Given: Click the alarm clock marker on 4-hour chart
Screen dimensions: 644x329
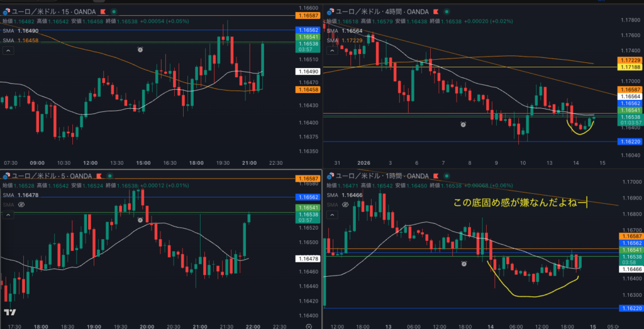Looking at the screenshot, I should click(x=463, y=125).
